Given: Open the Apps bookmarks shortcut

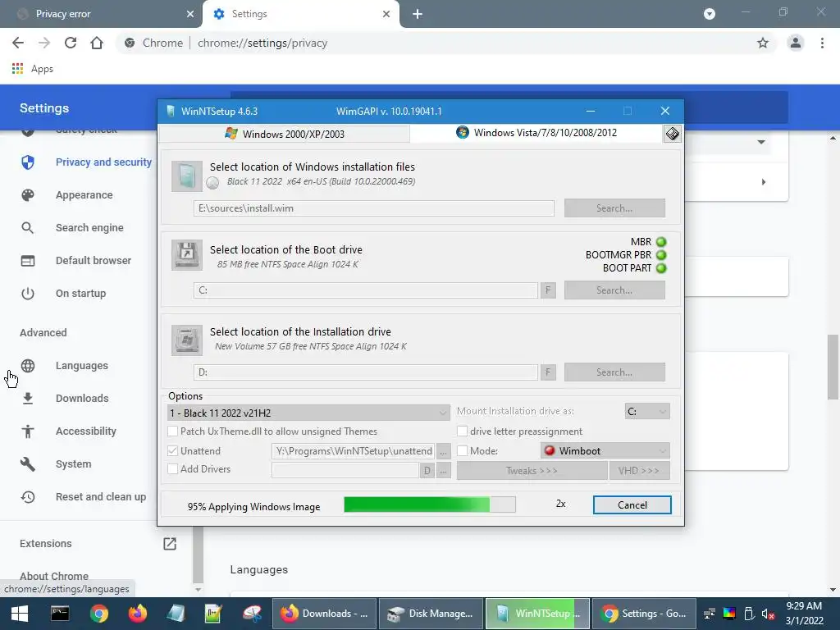Looking at the screenshot, I should pos(33,69).
